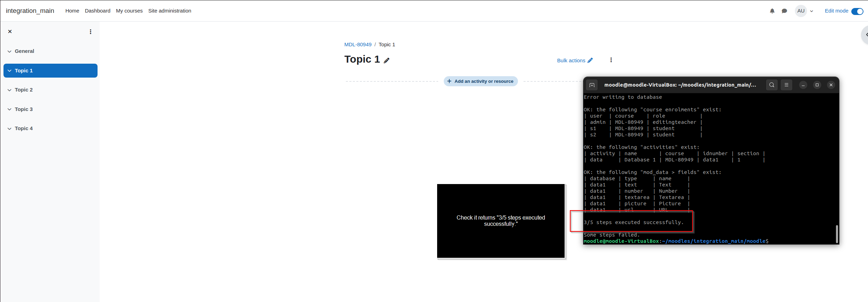
Task: Click "Error writing to database" terminal line
Action: [623, 97]
